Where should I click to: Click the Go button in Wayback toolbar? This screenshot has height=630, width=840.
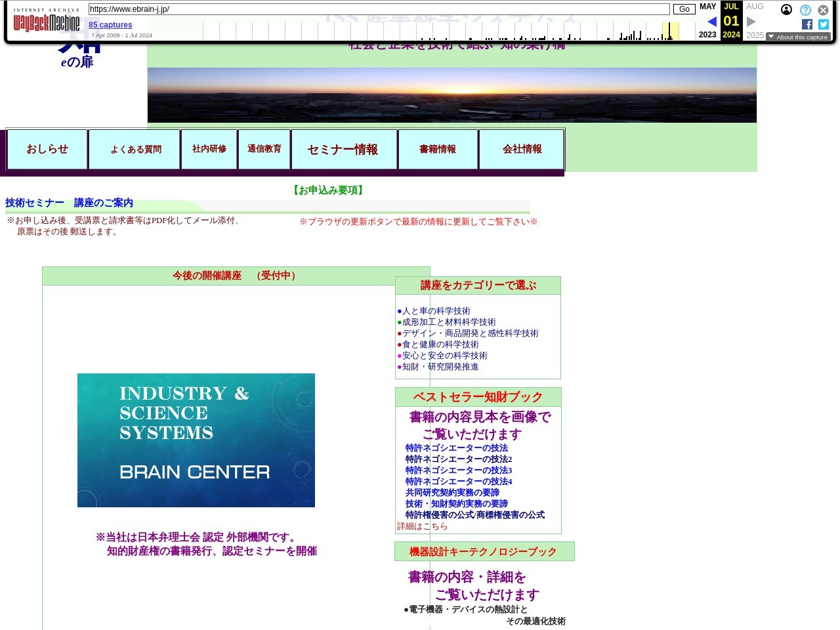[x=684, y=9]
